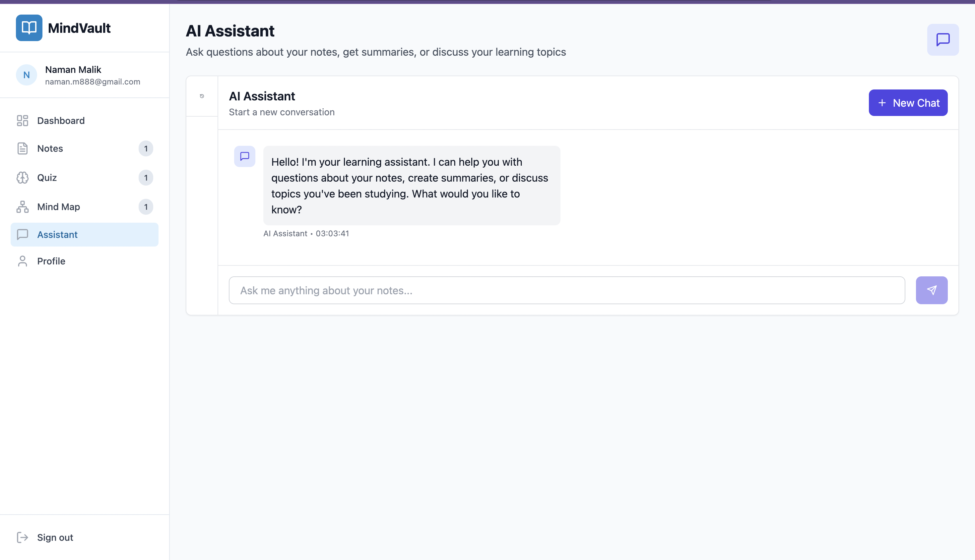Click the Mind Map network icon
The height and width of the screenshot is (560, 975).
click(x=22, y=207)
